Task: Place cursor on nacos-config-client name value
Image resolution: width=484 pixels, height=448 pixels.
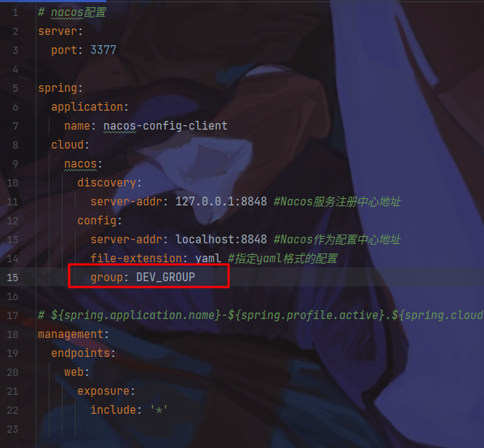Action: click(x=165, y=126)
